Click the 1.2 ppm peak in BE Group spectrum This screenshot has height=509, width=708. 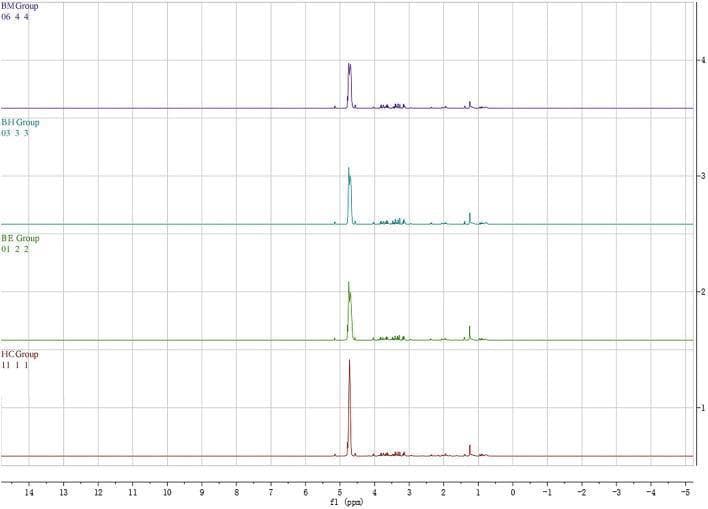470,333
